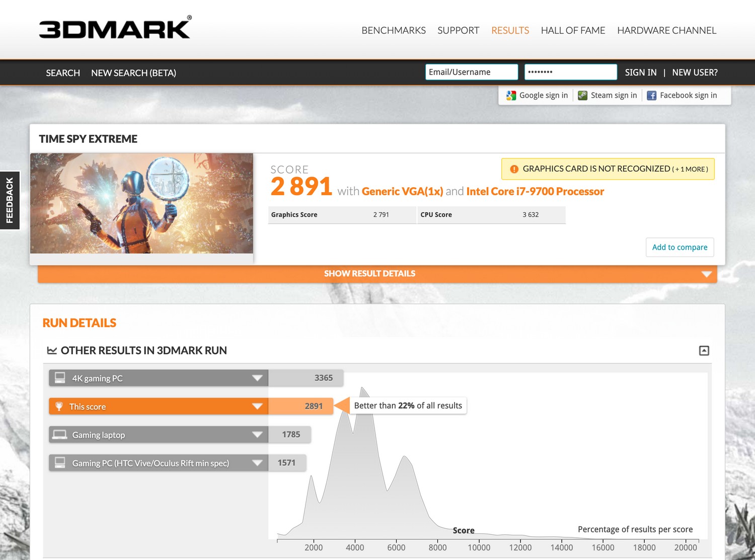This screenshot has height=560, width=755.
Task: Collapse the Other Results in 3DMark Run section
Action: pos(704,351)
